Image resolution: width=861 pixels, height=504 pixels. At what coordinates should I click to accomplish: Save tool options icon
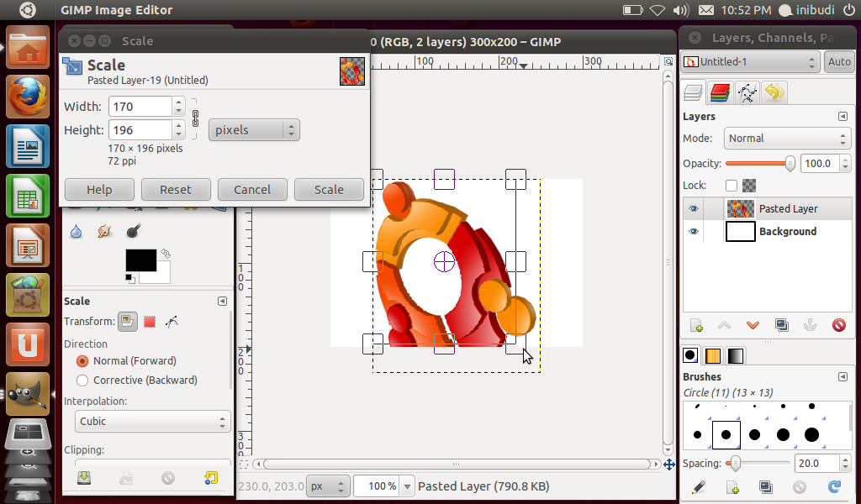84,478
